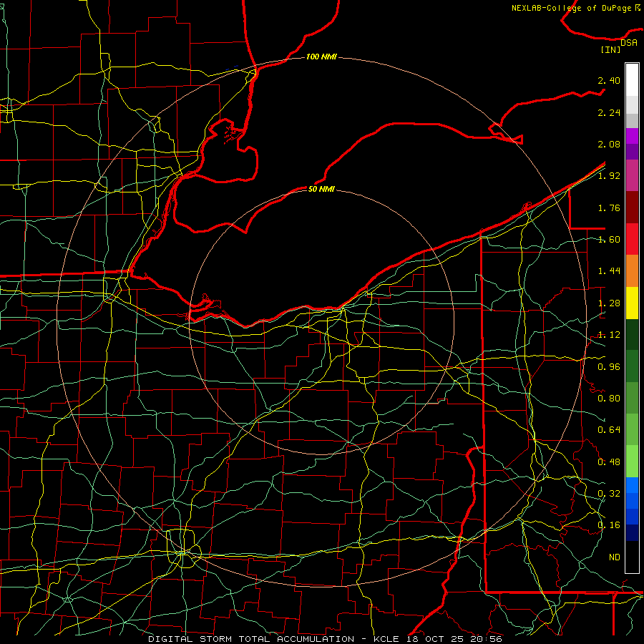The image size is (644, 644).
Task: Pick the magenta-pink legend swatch
Action: pyautogui.click(x=632, y=175)
